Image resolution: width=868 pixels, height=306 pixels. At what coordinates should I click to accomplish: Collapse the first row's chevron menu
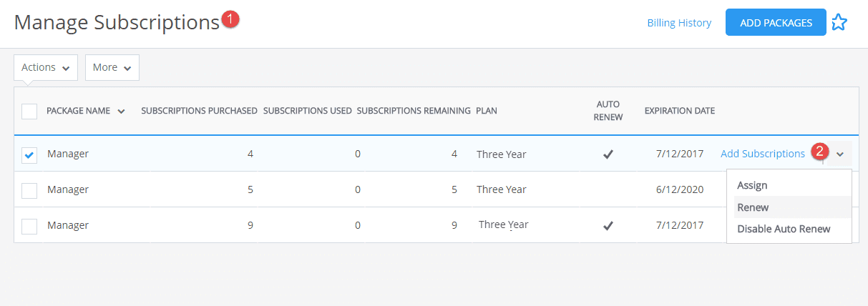[840, 154]
